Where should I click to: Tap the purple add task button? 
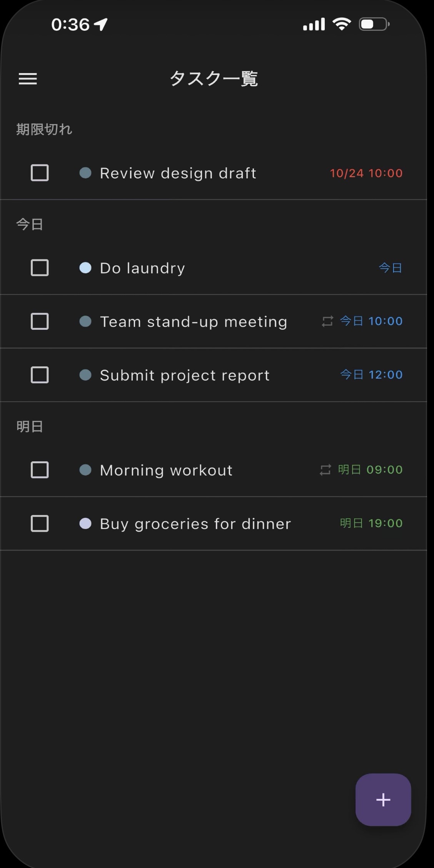[383, 800]
